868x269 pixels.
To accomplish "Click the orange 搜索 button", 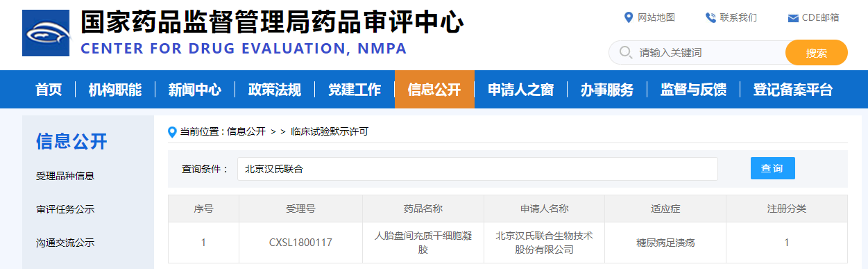I will point(817,53).
